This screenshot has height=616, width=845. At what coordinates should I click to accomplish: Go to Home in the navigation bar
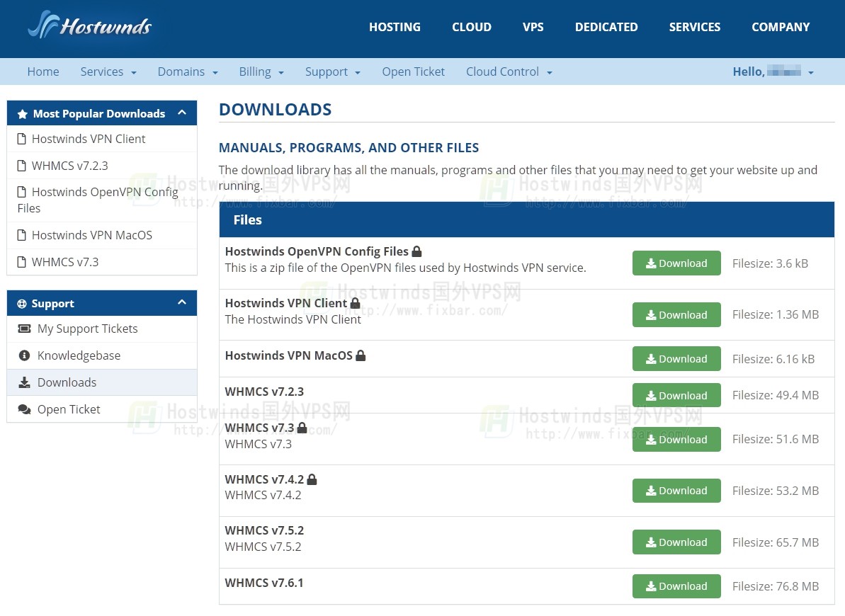coord(43,72)
